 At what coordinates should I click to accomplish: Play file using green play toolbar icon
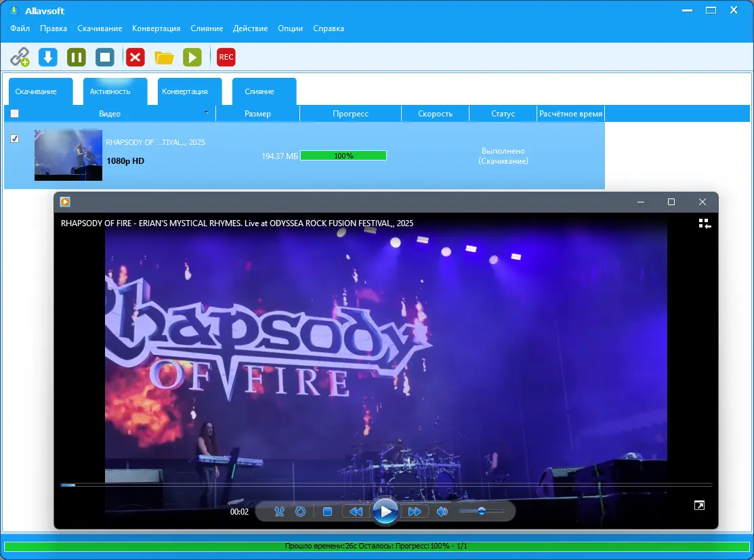point(192,57)
